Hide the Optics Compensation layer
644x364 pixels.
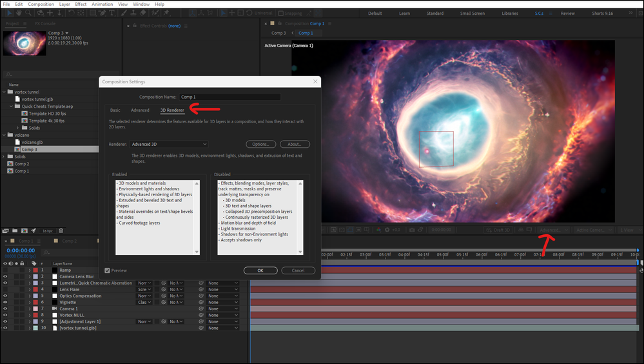pyautogui.click(x=5, y=296)
